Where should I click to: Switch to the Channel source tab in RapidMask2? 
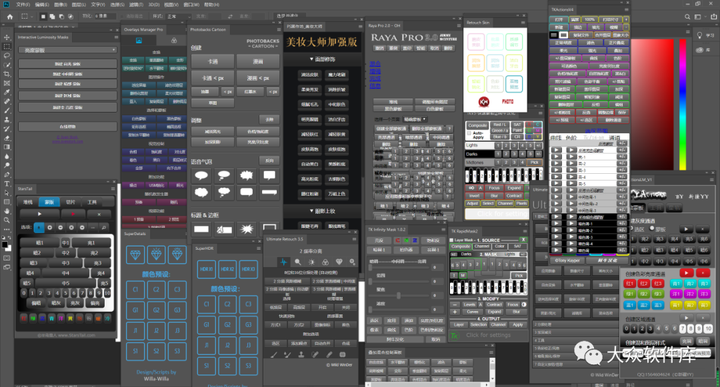click(482, 247)
